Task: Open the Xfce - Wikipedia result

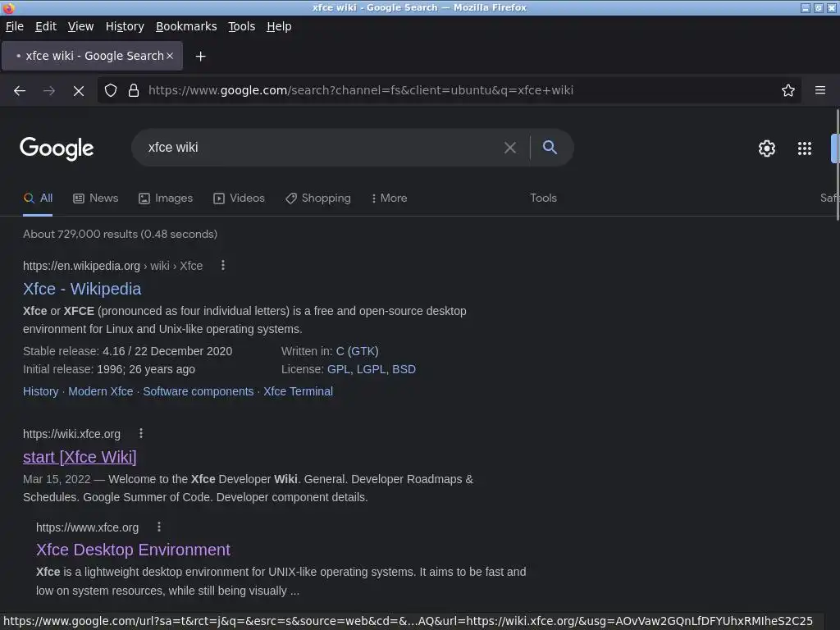Action: 82,289
